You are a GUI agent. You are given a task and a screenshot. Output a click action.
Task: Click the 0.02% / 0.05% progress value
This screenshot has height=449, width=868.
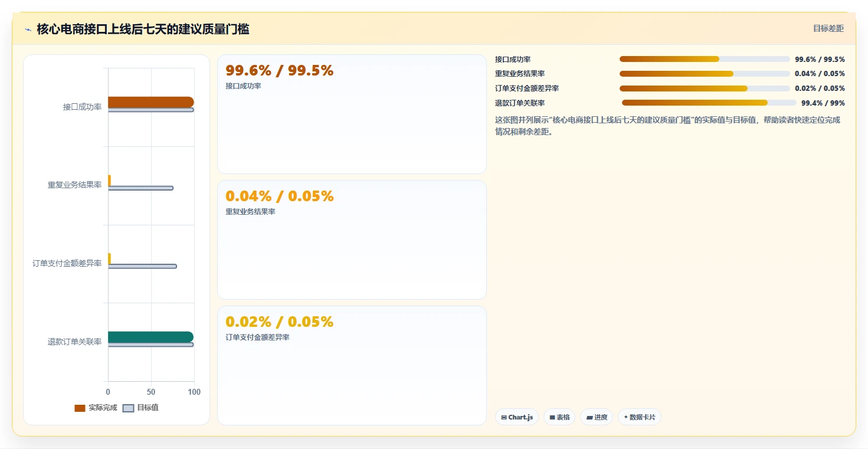820,89
